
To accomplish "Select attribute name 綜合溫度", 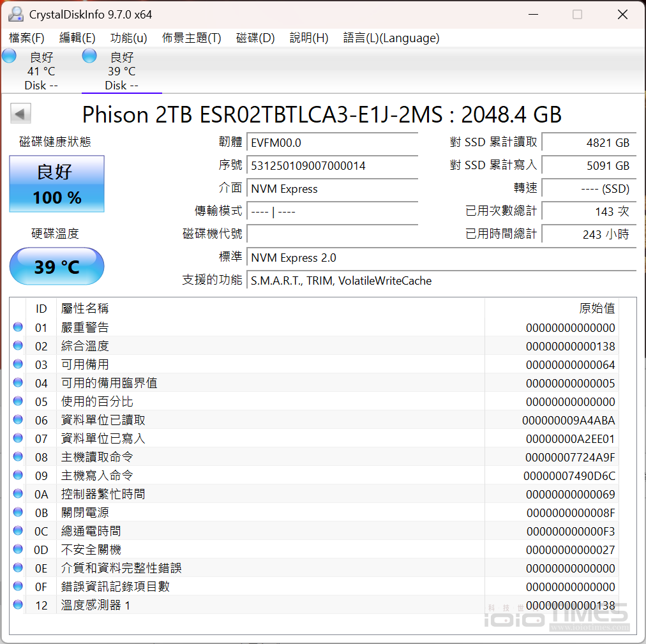I will click(x=84, y=346).
